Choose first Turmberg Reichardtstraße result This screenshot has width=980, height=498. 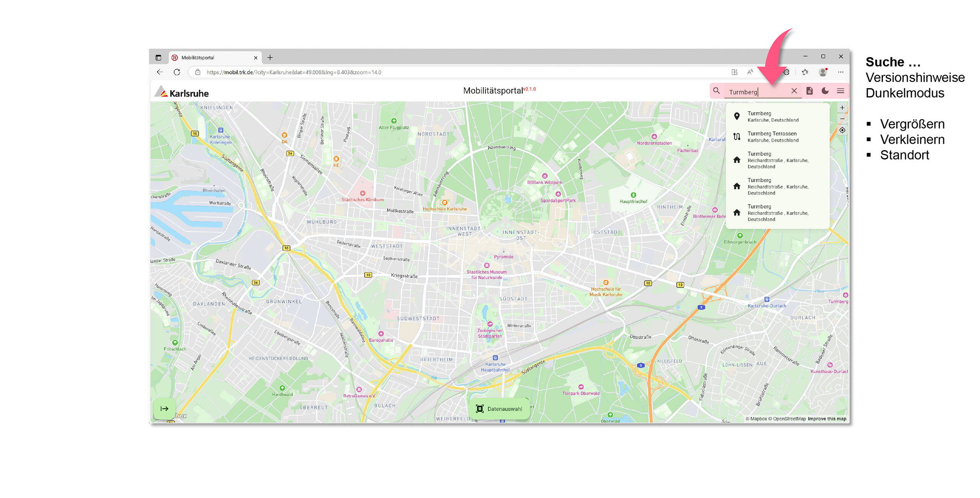tap(777, 160)
